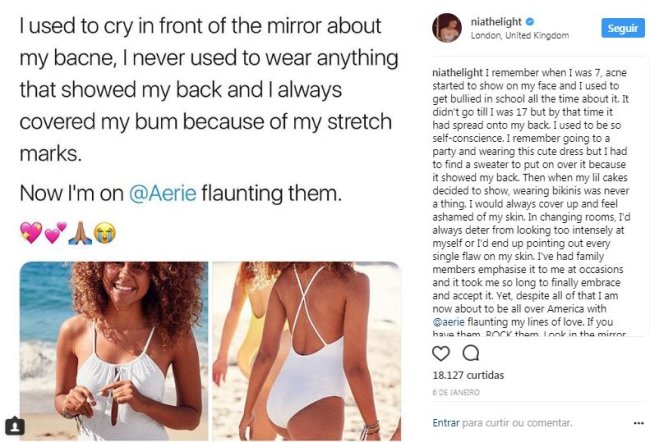Open niathelight username in the header
Image resolution: width=650 pixels, height=442 pixels.
496,22
